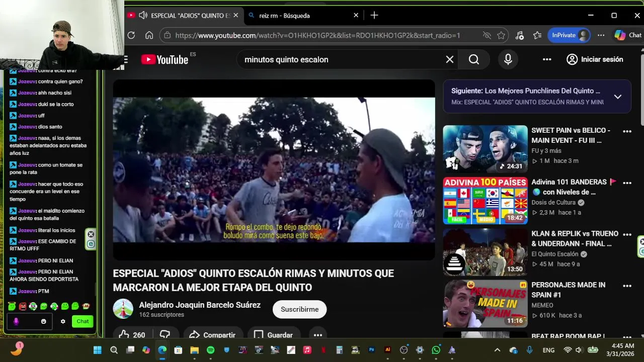Screen dimensions: 644x362
Task: Open File Explorer from taskbar
Action: (x=194, y=350)
